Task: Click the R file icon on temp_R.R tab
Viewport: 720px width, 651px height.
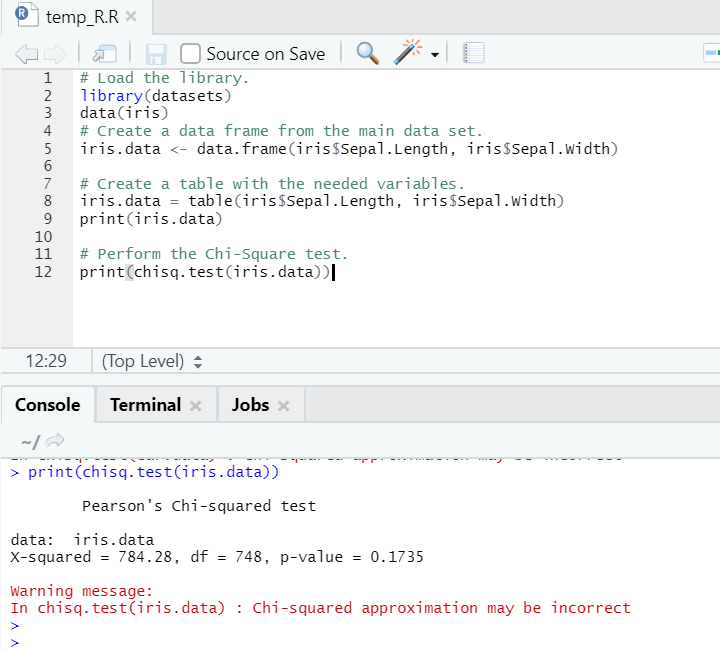Action: 25,14
